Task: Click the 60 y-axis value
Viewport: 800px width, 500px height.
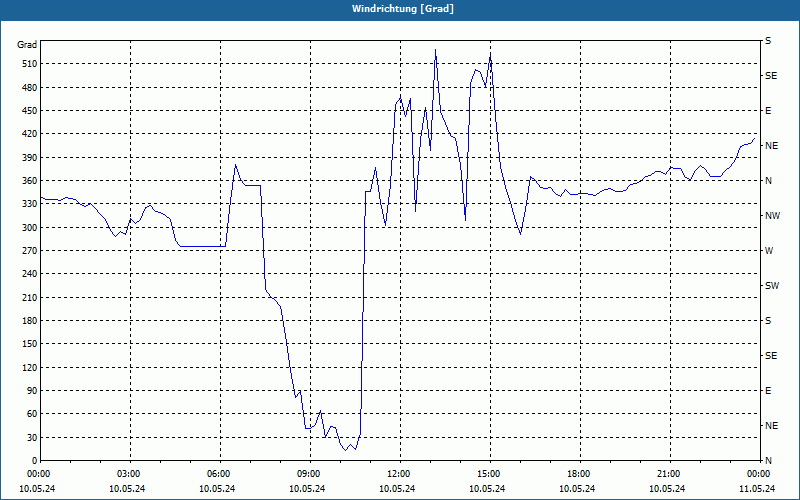Action: coord(31,414)
